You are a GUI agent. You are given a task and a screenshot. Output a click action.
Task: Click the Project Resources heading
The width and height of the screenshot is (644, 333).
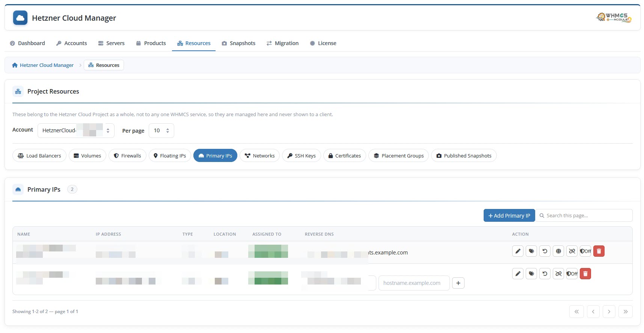(53, 91)
